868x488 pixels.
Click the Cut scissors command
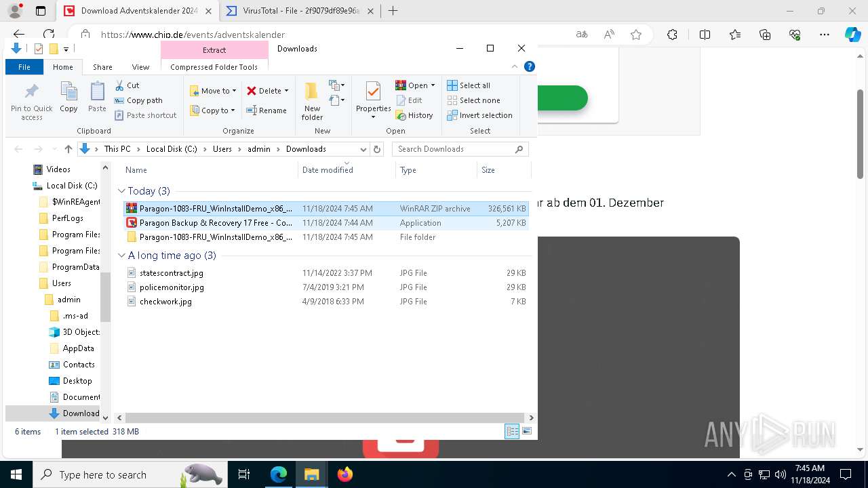(127, 85)
